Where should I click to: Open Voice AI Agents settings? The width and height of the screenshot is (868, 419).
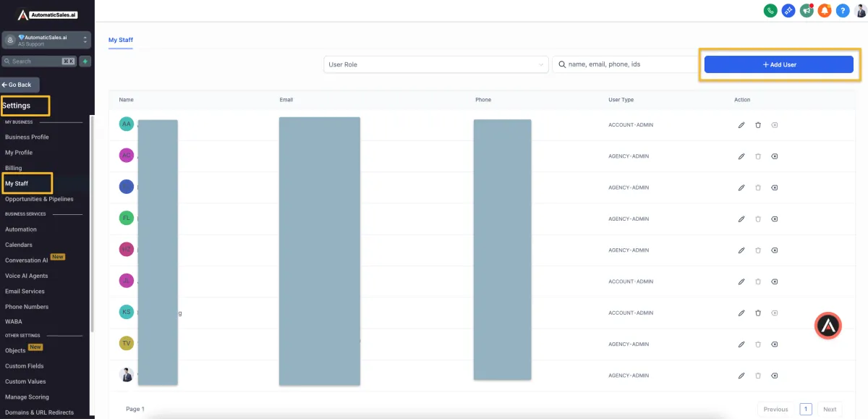point(27,276)
